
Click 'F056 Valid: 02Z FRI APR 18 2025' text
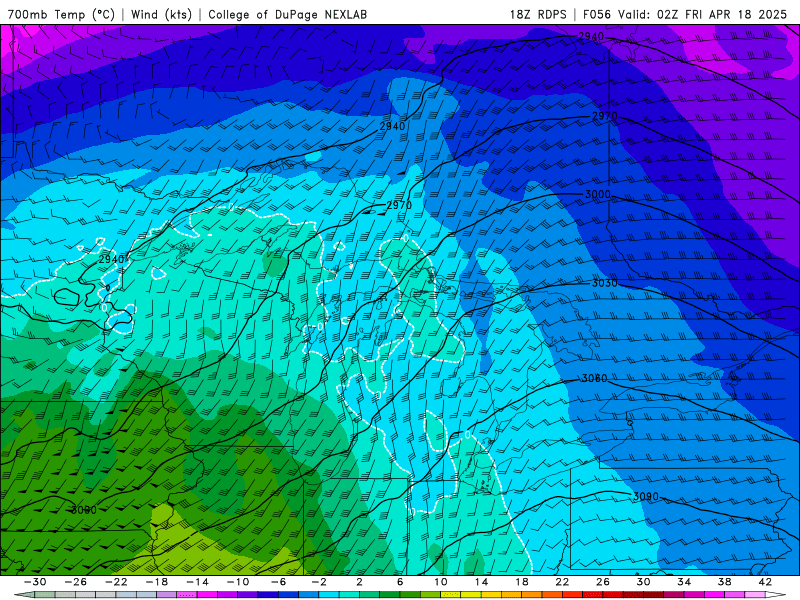point(685,14)
